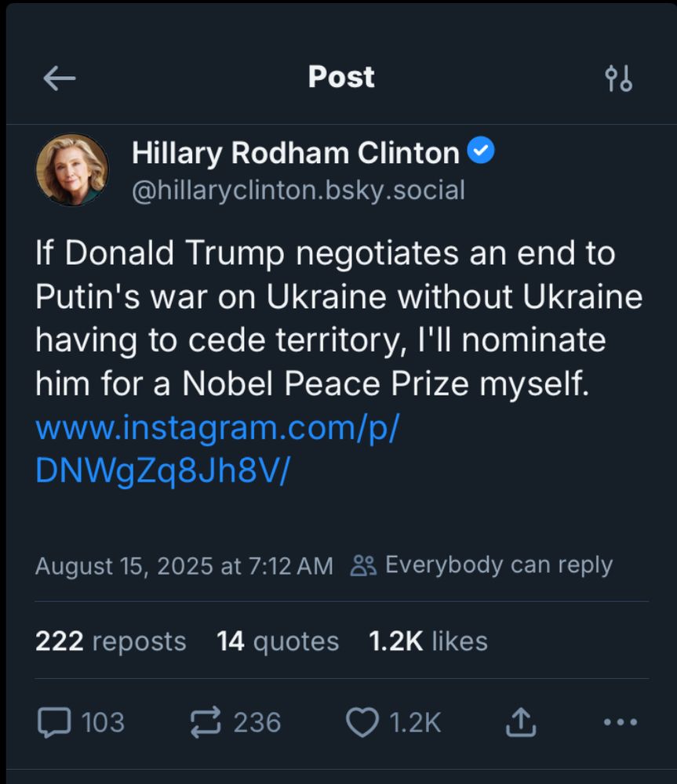Click the blue verified checkmark badge
Image resolution: width=677 pixels, height=784 pixels.
pyautogui.click(x=481, y=151)
